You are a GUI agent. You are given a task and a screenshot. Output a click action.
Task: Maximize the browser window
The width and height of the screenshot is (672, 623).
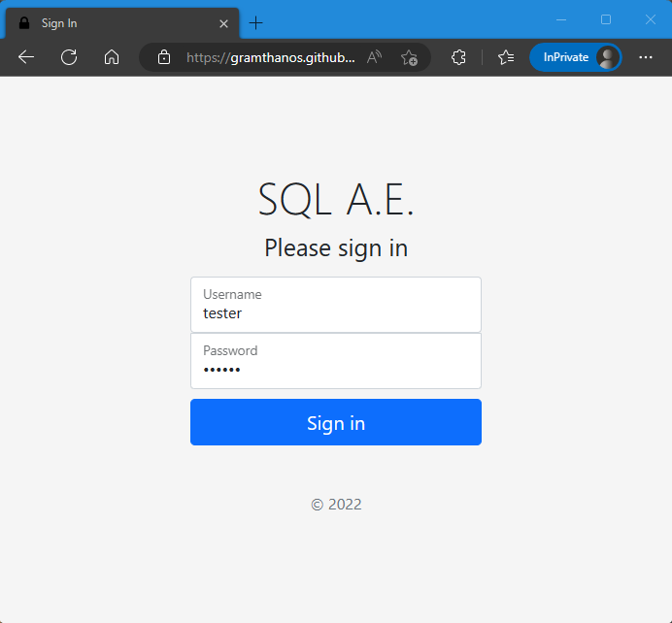(606, 19)
